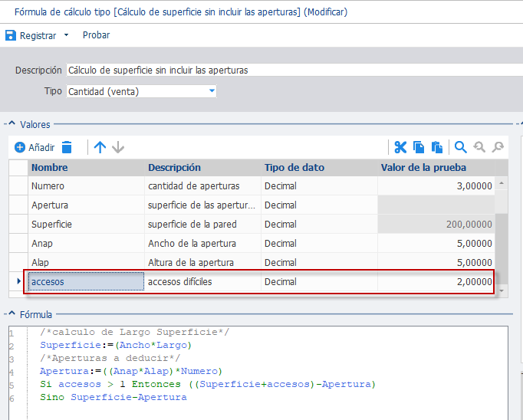The height and width of the screenshot is (420, 523).
Task: Click the Probar button
Action: pyautogui.click(x=96, y=35)
